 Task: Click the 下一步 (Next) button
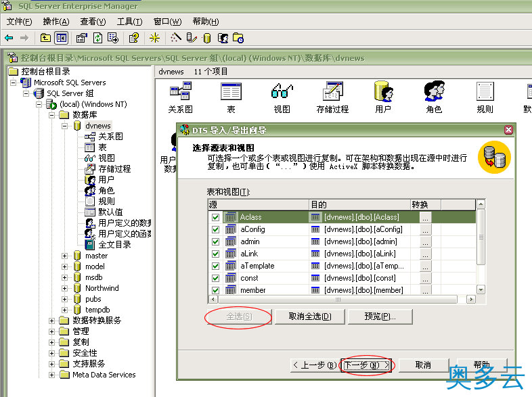pyautogui.click(x=366, y=365)
